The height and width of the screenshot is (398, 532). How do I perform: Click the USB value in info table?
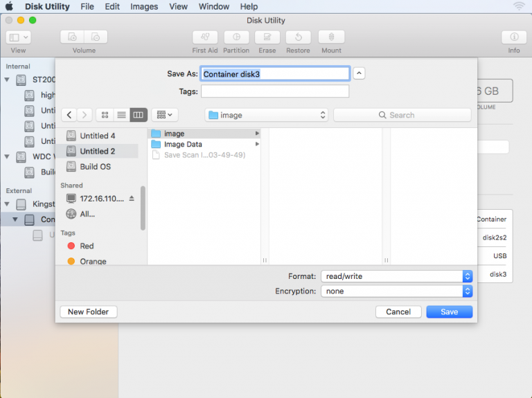499,256
